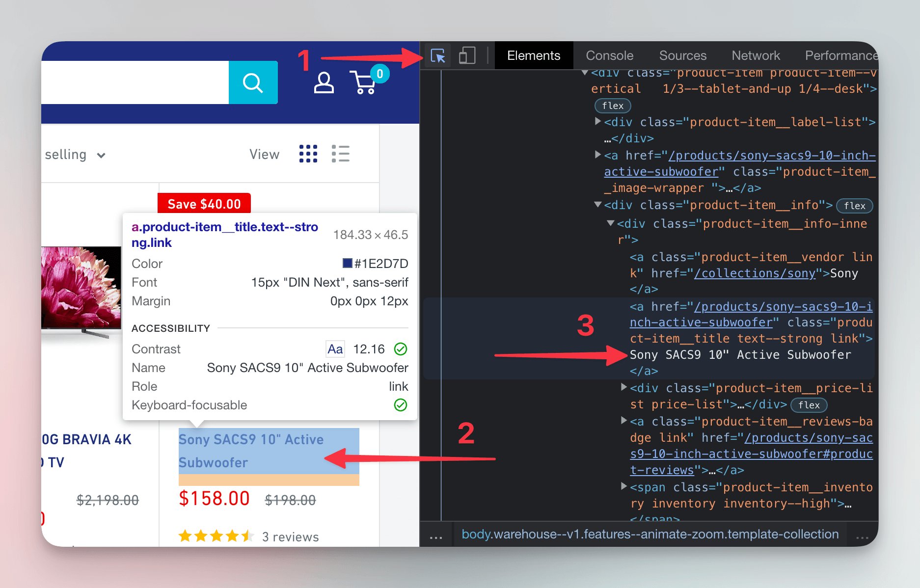
Task: Click the Aa contrast badge in the tooltip
Action: pos(335,349)
